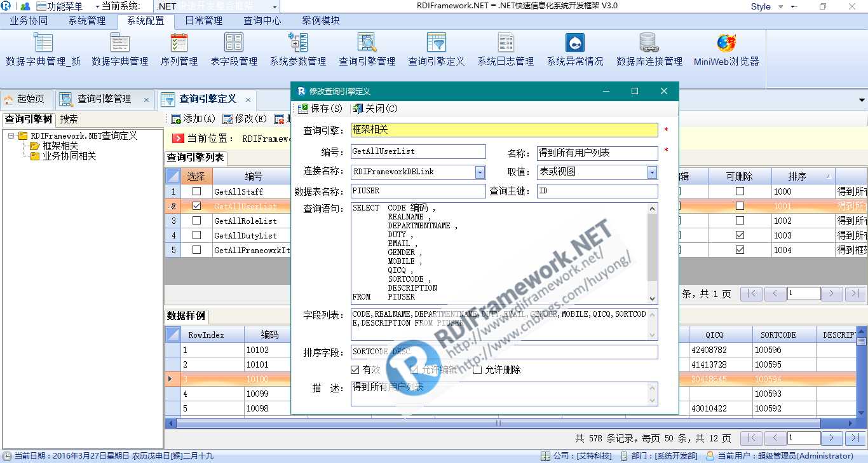This screenshot has width=868, height=463.
Task: Click the 排序字段 input field
Action: click(505, 352)
